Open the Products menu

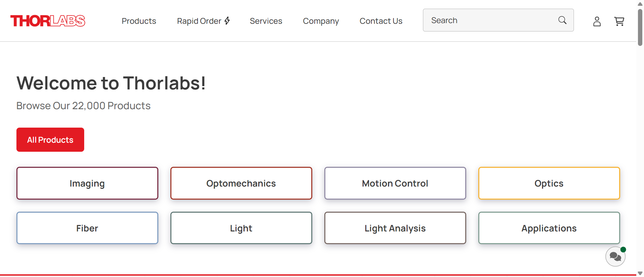tap(139, 21)
